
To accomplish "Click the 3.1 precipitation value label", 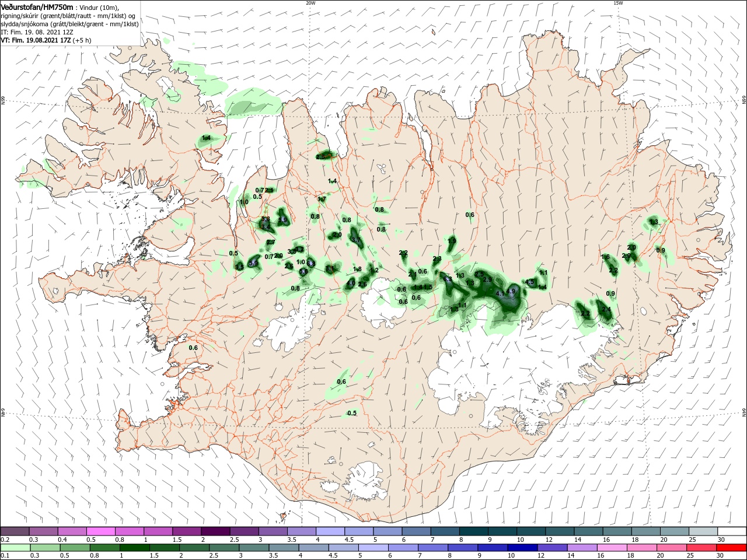I will point(330,269).
